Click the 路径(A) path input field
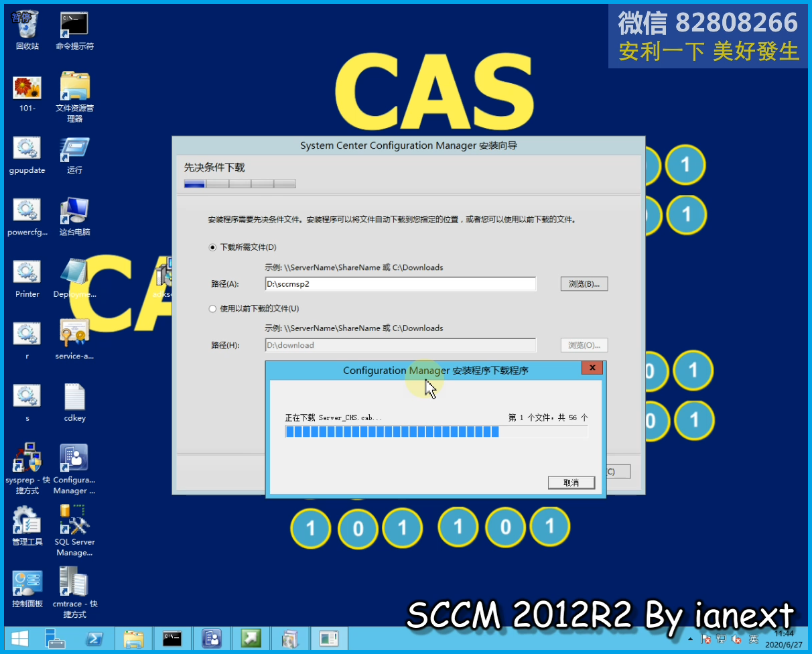The height and width of the screenshot is (654, 812). 401,284
